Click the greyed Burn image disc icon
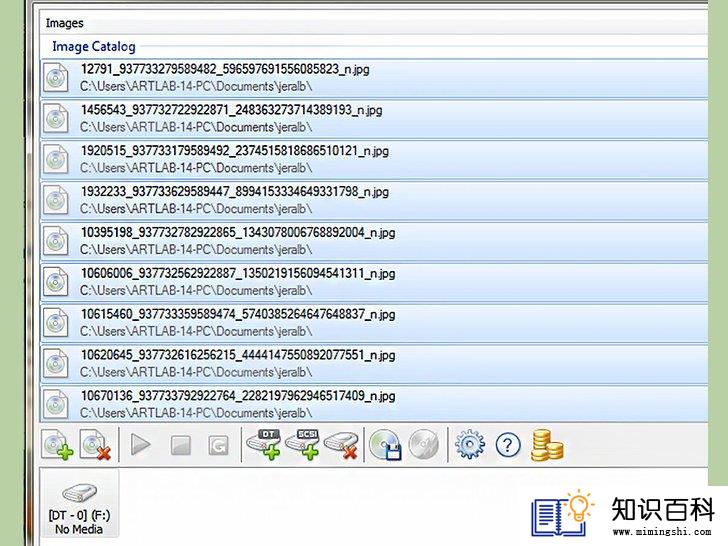 tap(423, 445)
